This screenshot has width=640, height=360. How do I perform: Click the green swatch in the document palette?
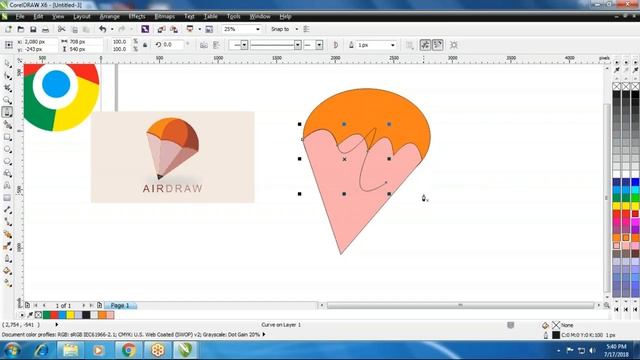(x=47, y=315)
